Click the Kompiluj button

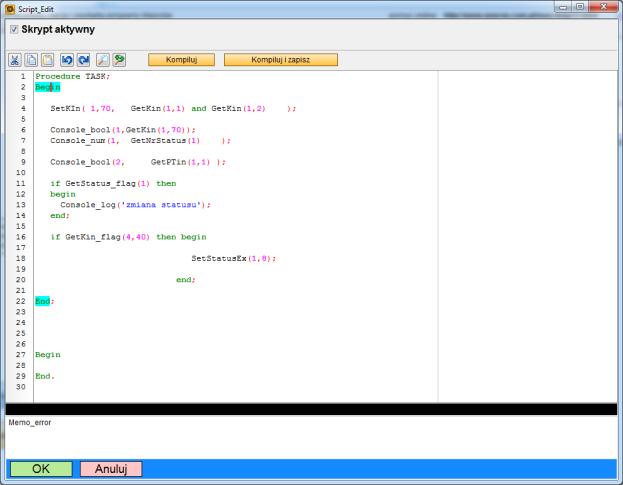point(181,60)
